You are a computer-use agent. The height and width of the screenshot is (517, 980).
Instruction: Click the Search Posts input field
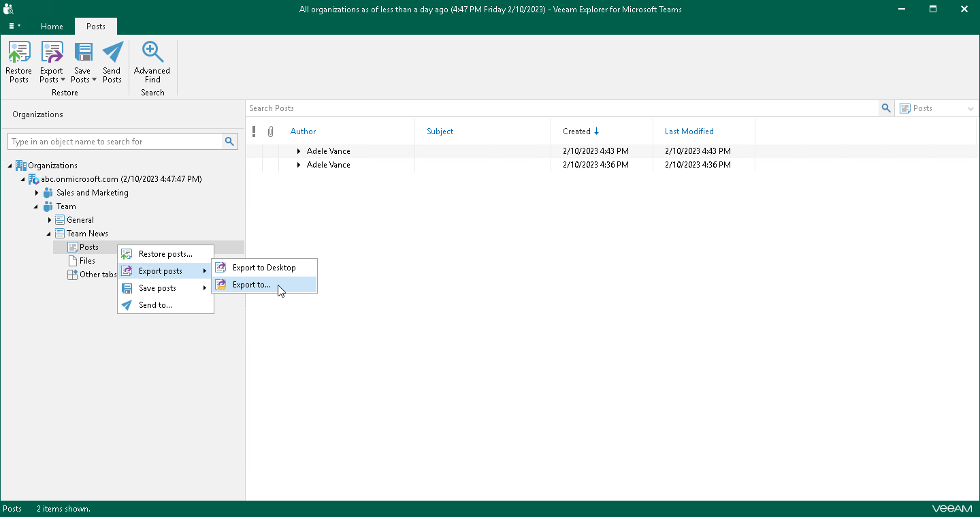tap(561, 108)
